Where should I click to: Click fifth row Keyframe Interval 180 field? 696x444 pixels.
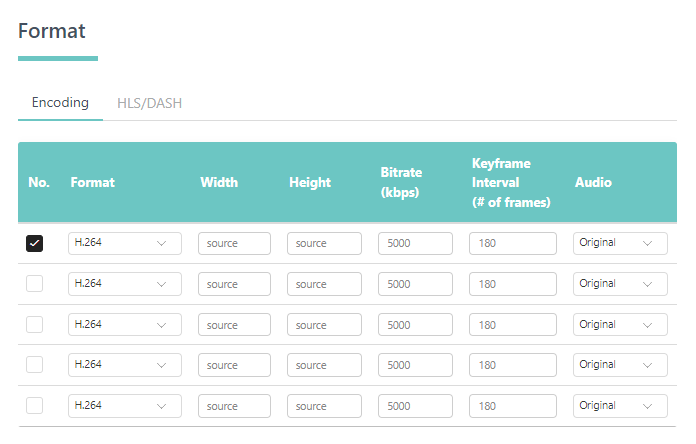tap(513, 406)
